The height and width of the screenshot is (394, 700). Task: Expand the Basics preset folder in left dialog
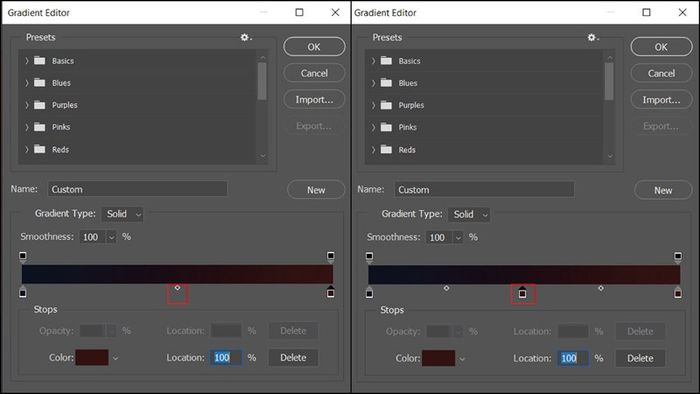27,61
